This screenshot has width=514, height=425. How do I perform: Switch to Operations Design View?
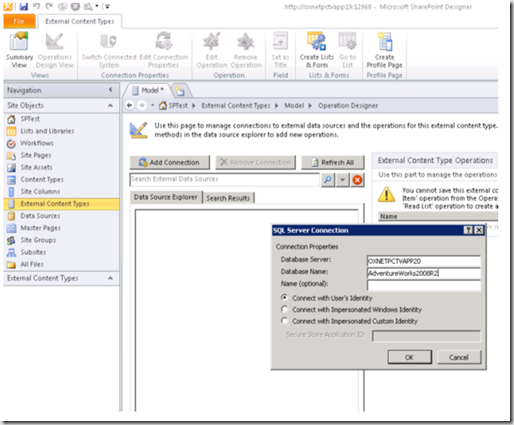[55, 50]
